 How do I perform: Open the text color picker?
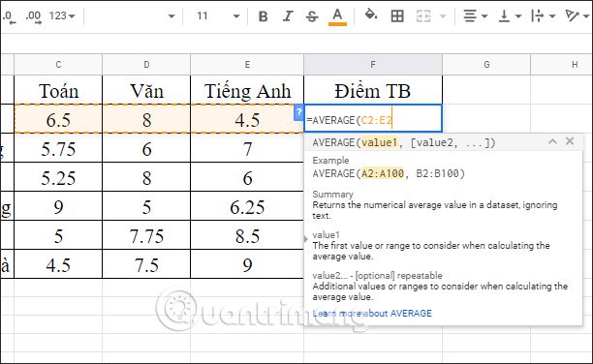coord(337,16)
